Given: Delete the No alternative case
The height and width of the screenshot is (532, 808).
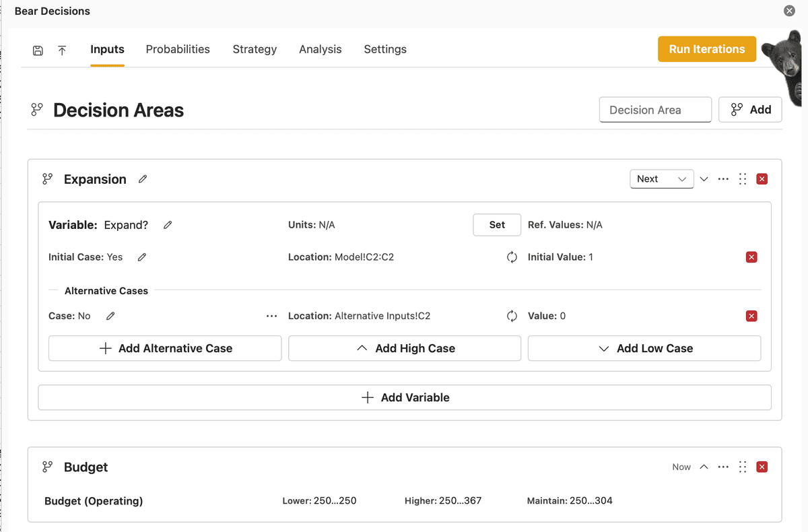Looking at the screenshot, I should [x=752, y=316].
